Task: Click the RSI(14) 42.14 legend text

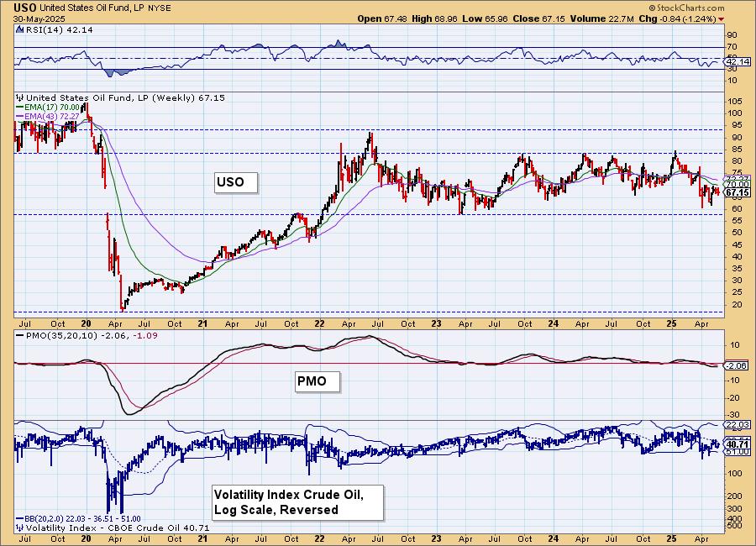Action: 60,29
